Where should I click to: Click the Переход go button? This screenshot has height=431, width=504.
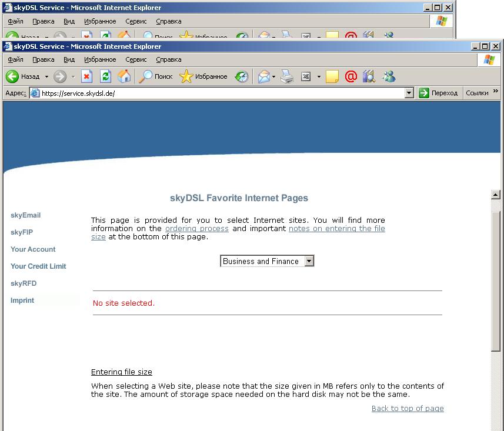coord(439,93)
